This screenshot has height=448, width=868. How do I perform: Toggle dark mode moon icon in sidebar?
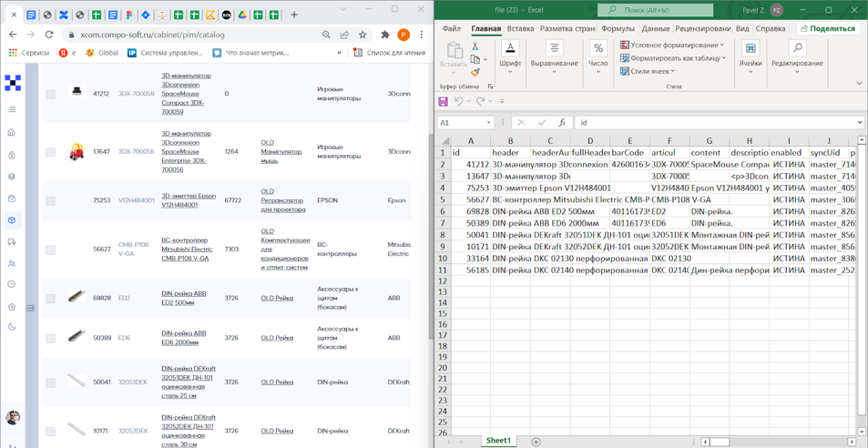coord(12,326)
